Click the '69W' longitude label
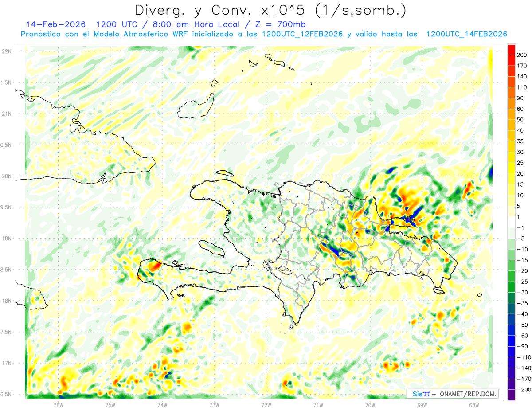This screenshot has width=532, height=411. (x=422, y=404)
